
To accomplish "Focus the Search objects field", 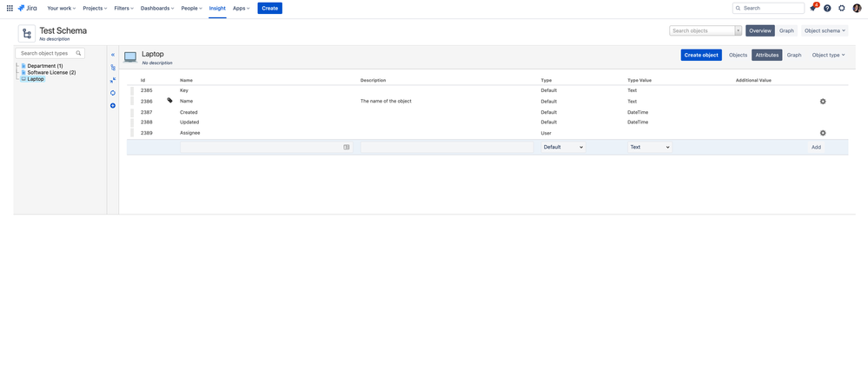I will (x=702, y=31).
